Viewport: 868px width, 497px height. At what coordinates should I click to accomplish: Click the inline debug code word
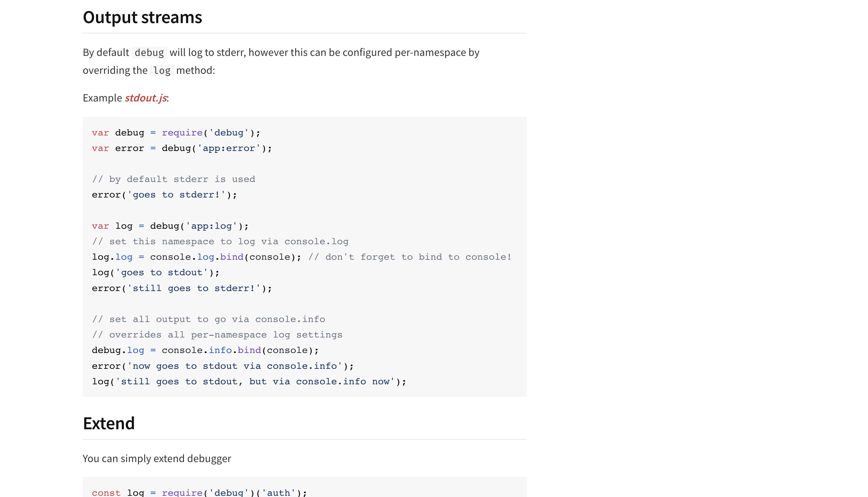coord(149,53)
